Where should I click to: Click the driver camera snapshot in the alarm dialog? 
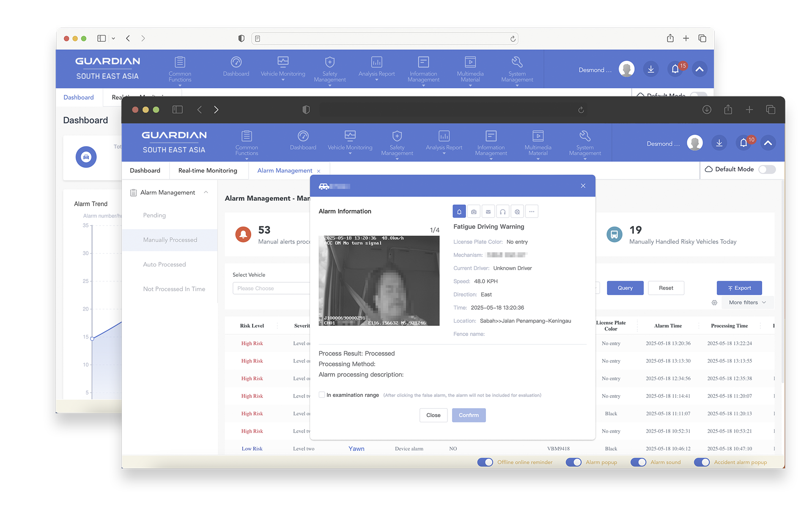tap(379, 281)
